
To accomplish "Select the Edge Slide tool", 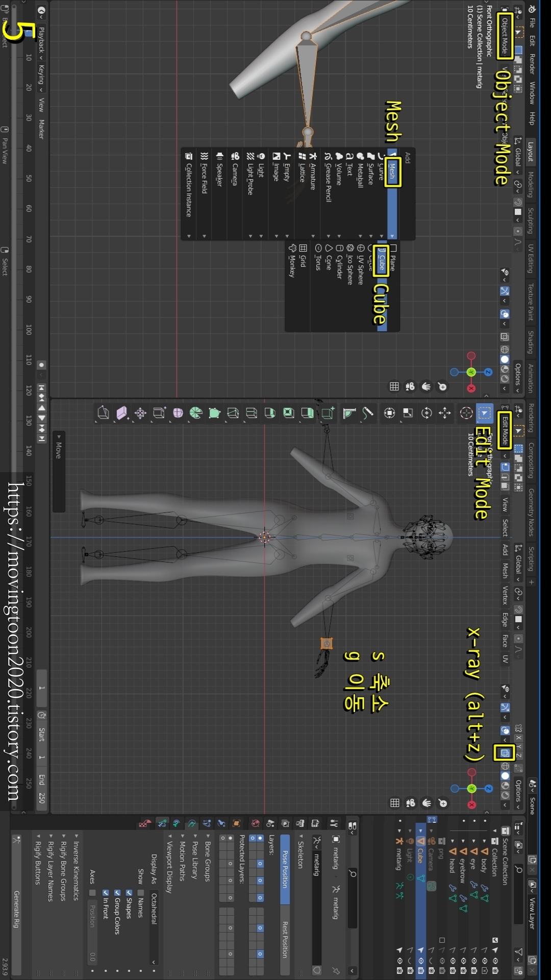I will 159,413.
